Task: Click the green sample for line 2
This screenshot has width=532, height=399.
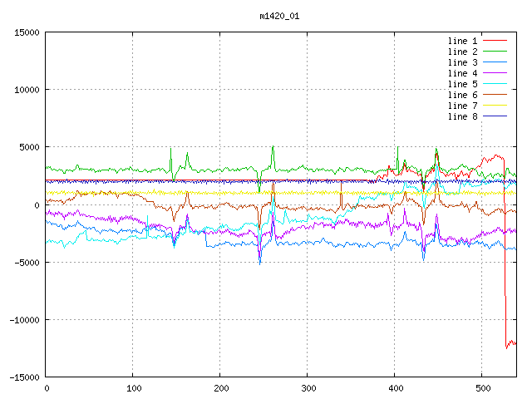Action: 495,52
